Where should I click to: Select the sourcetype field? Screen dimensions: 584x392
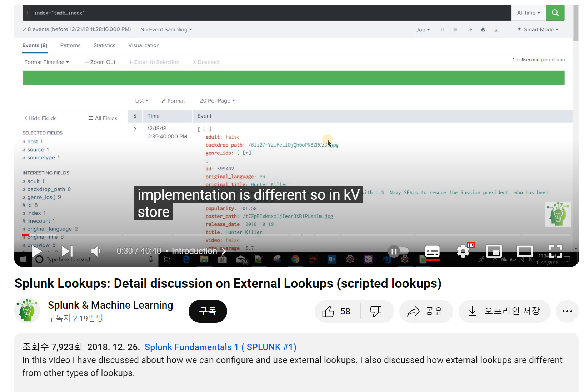tap(41, 158)
